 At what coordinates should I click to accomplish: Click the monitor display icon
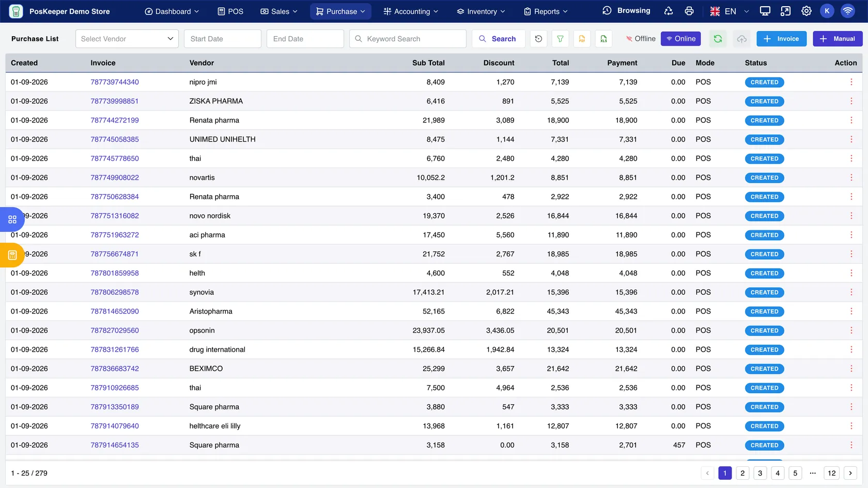pos(765,11)
